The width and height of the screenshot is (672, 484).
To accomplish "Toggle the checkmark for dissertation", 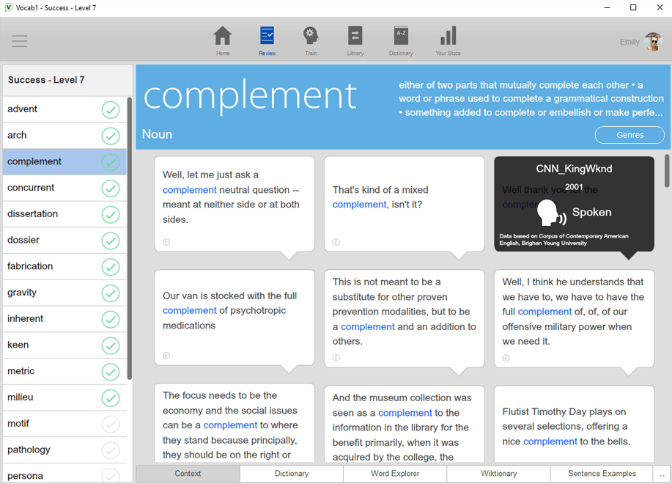I will pyautogui.click(x=110, y=214).
